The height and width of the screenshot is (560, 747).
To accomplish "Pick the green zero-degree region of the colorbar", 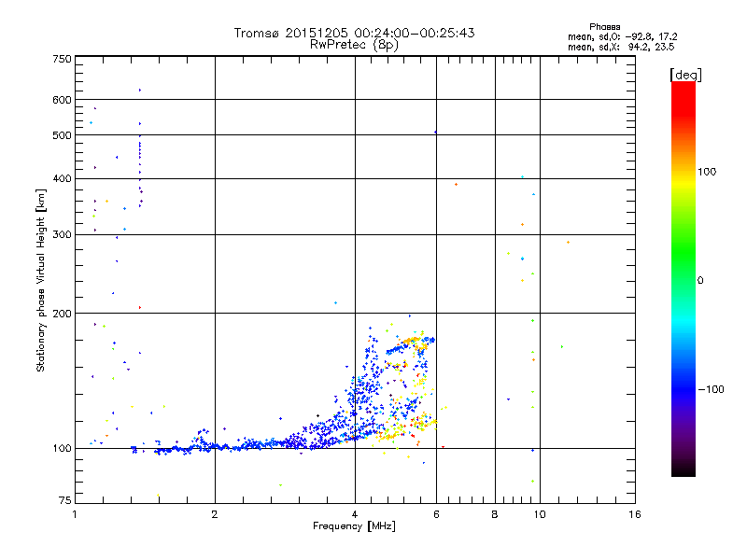I will (684, 280).
